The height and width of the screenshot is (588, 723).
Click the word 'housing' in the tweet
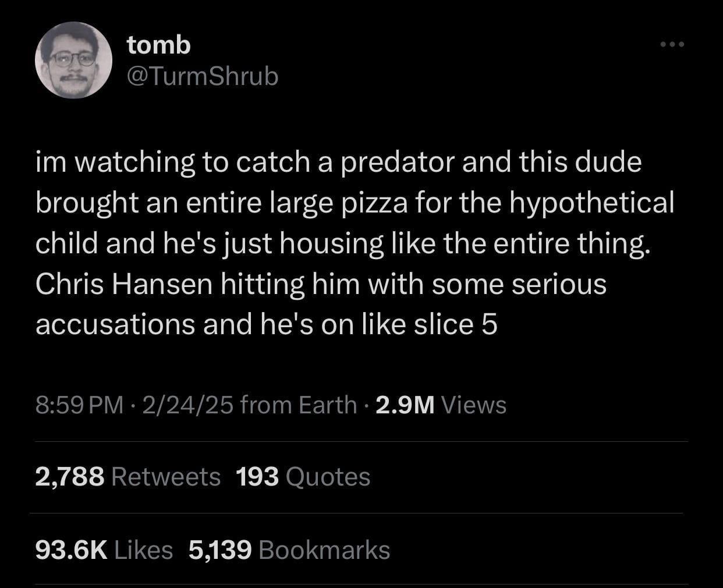point(332,244)
